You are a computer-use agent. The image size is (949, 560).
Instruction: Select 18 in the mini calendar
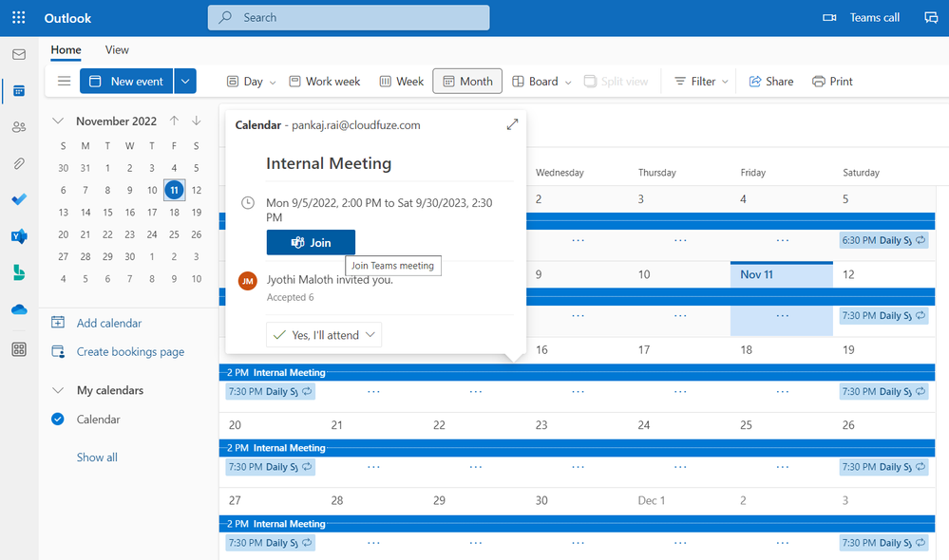pyautogui.click(x=174, y=213)
